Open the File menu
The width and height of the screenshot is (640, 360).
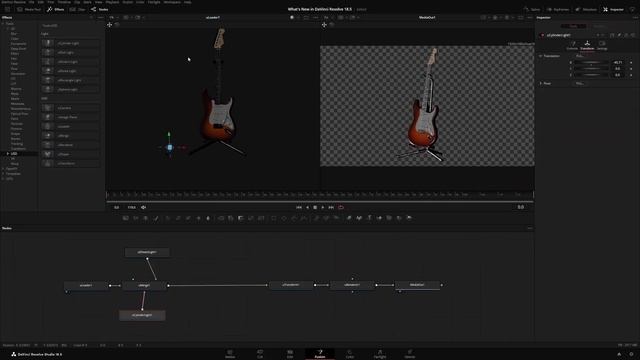[x=31, y=2]
